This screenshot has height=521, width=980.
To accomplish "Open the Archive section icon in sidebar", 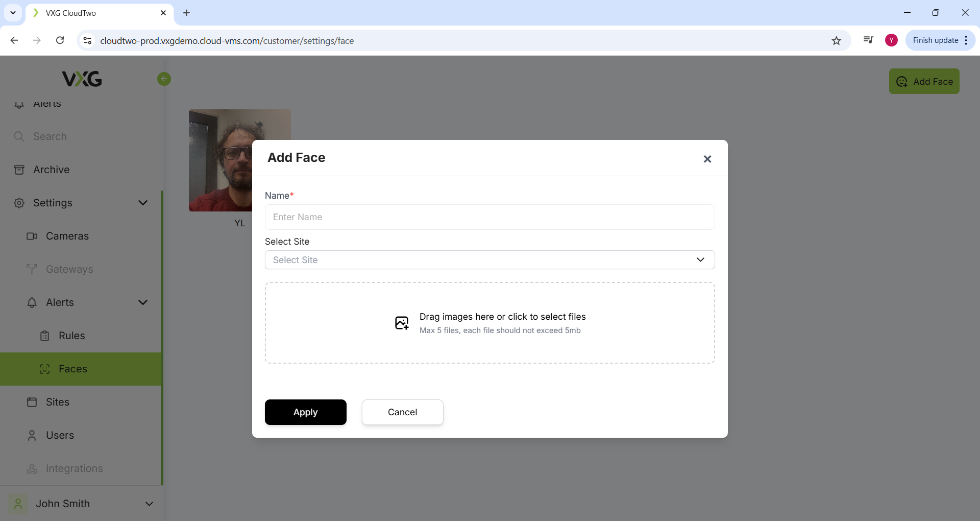I will click(19, 170).
